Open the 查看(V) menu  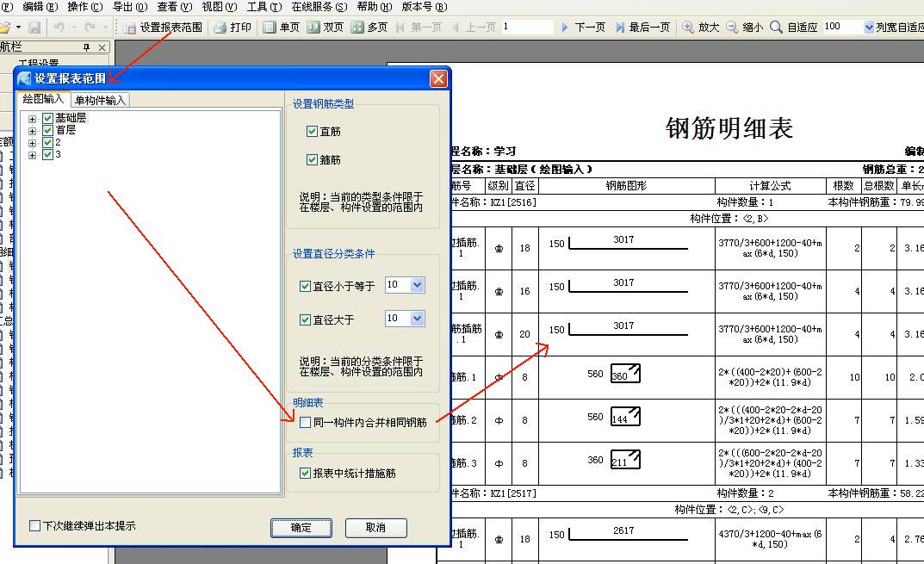tap(175, 7)
